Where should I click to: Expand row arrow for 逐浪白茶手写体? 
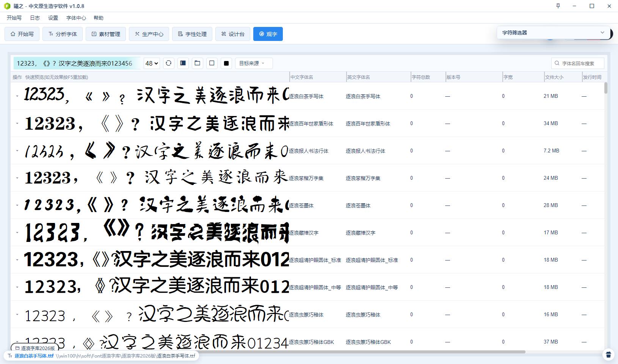(x=17, y=96)
